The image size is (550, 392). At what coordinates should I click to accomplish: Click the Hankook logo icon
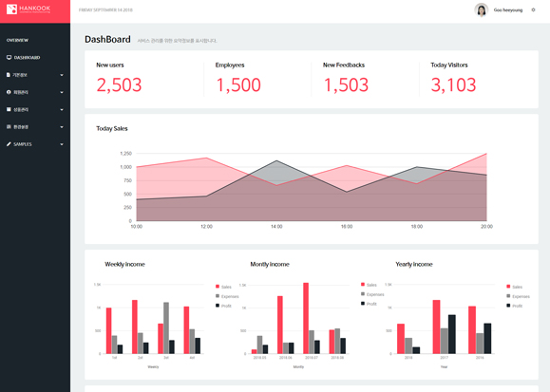tap(11, 9)
